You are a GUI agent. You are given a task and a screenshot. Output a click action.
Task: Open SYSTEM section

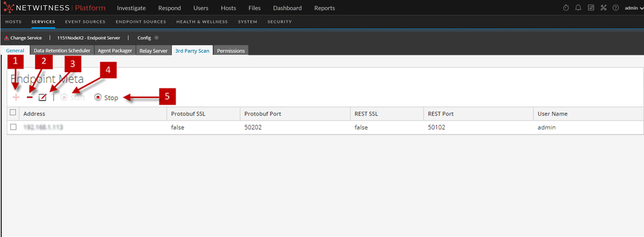coord(248,22)
